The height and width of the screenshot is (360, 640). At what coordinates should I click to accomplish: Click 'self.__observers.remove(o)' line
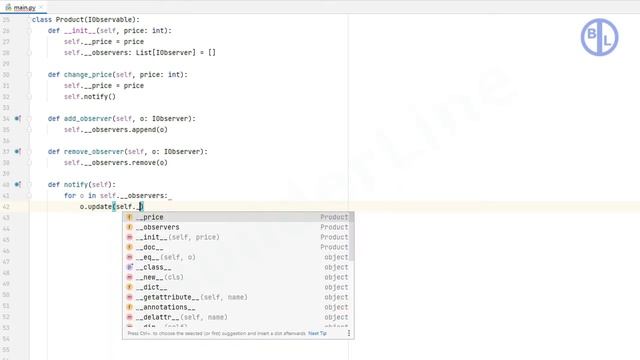pos(116,162)
